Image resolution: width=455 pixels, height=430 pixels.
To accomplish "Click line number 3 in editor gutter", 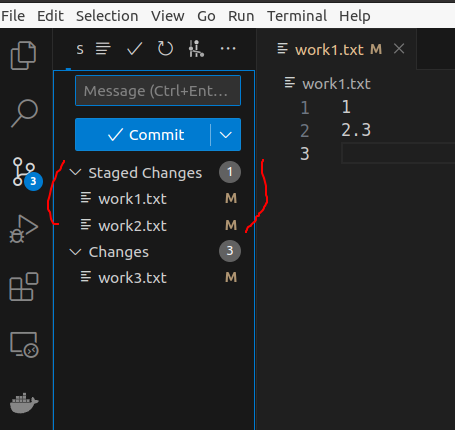I will pos(305,154).
